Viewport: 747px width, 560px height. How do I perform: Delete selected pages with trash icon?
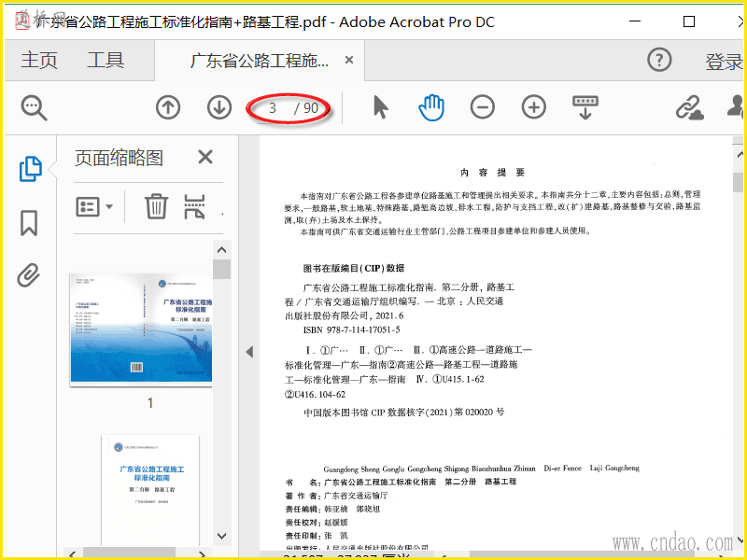pos(156,206)
